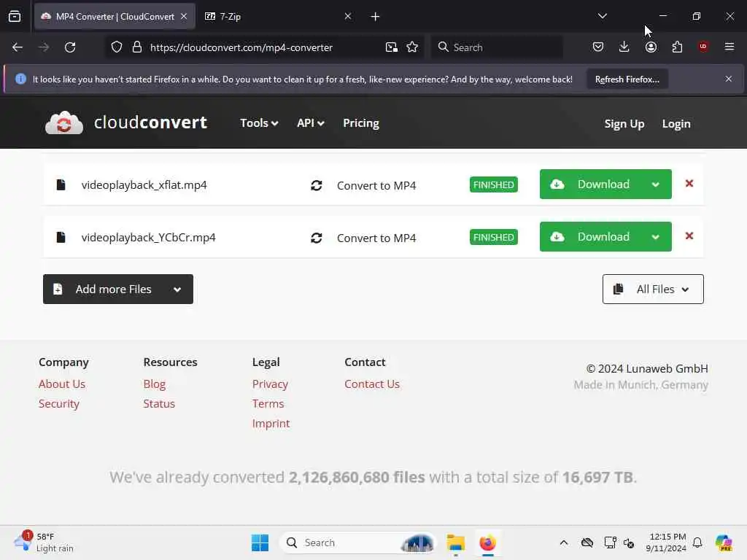Image resolution: width=747 pixels, height=560 pixels.
Task: Open the uBlock Origin extension icon
Action: coord(703,47)
